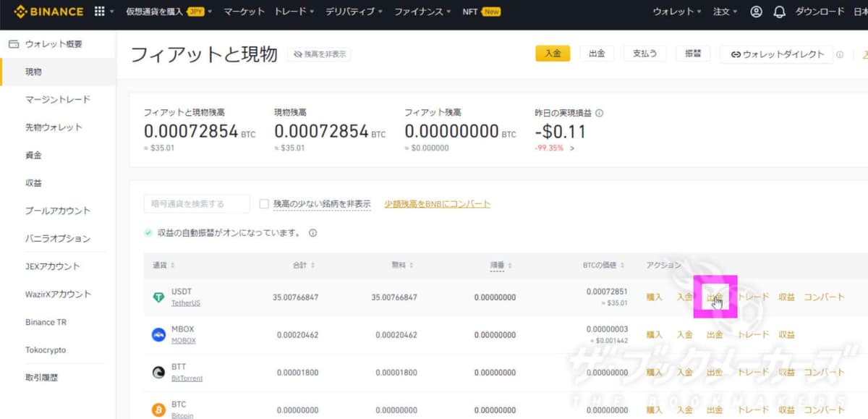Click USDT row 収益 link
The image size is (868, 419).
pos(786,297)
